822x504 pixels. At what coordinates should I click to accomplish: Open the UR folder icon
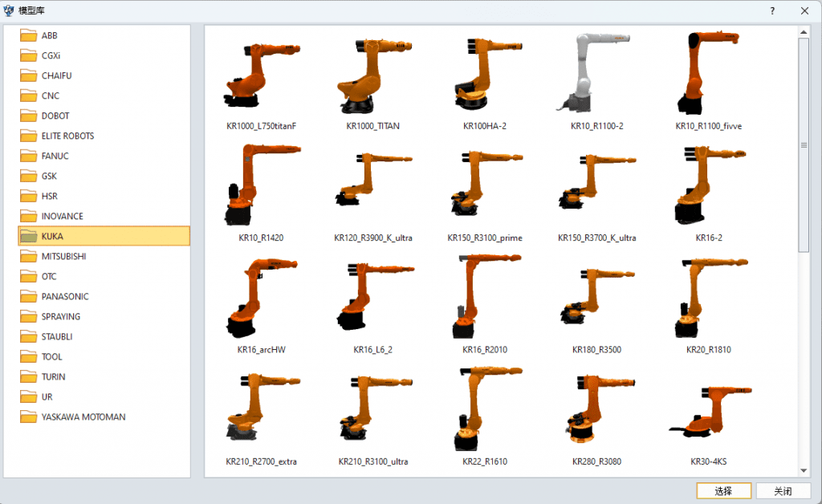[29, 396]
